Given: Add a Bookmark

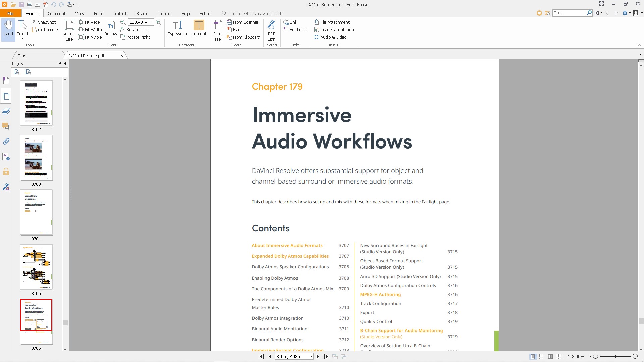Looking at the screenshot, I should (x=296, y=29).
